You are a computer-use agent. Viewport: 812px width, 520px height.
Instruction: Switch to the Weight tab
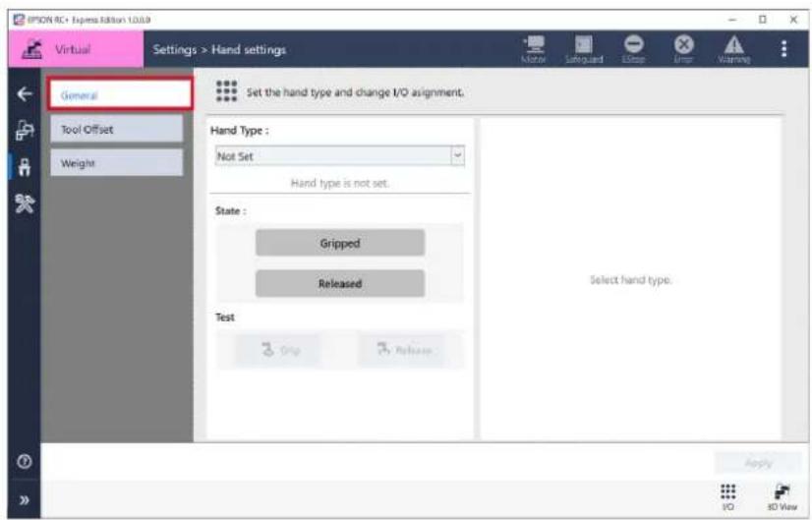tap(117, 163)
